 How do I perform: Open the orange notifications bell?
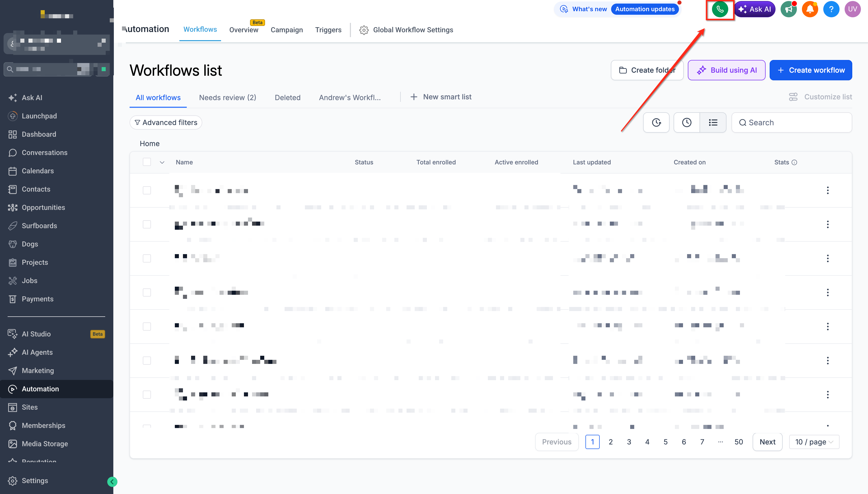(x=810, y=9)
